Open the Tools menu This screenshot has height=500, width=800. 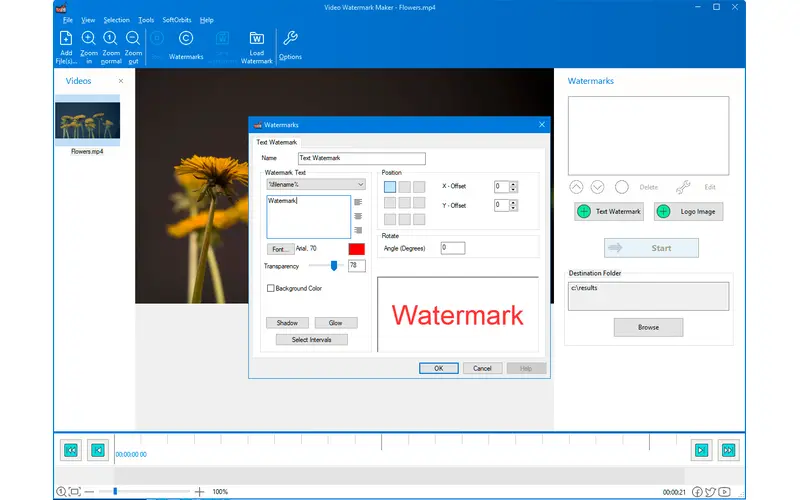[146, 20]
